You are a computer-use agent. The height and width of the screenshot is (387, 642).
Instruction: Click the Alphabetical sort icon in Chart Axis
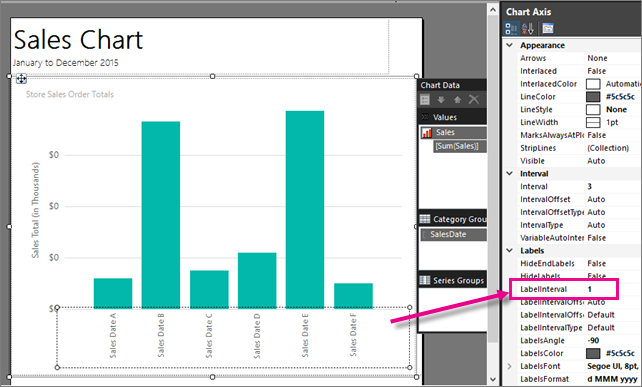click(527, 28)
